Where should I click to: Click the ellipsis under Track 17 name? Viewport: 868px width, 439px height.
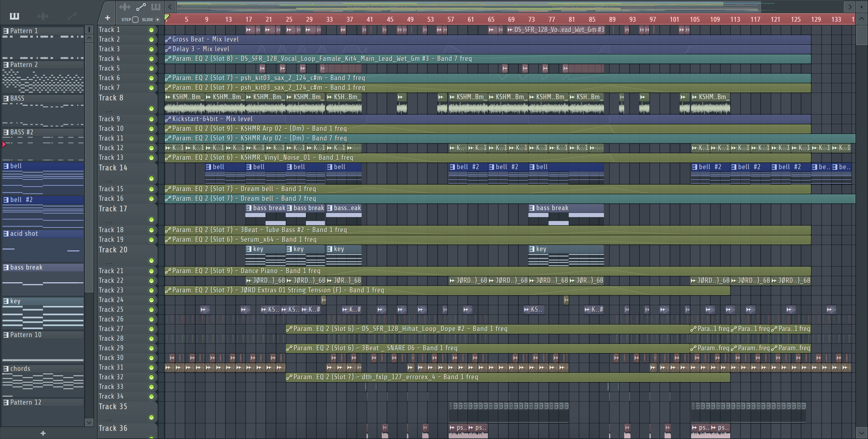tap(109, 222)
